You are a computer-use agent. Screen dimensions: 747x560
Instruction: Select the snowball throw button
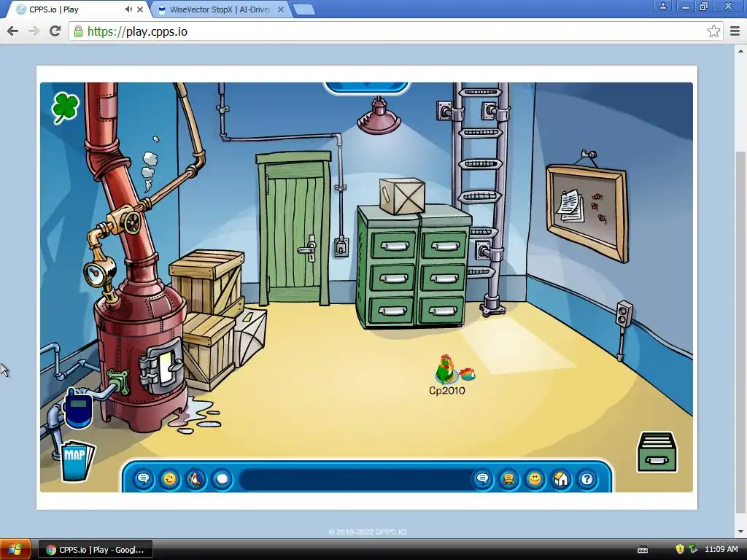click(222, 478)
